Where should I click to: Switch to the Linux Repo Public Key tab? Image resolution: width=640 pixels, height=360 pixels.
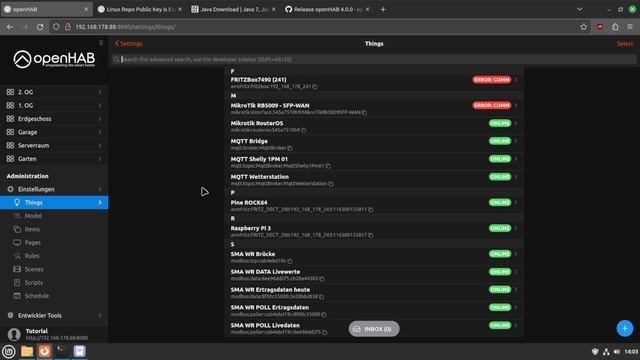pos(140,9)
